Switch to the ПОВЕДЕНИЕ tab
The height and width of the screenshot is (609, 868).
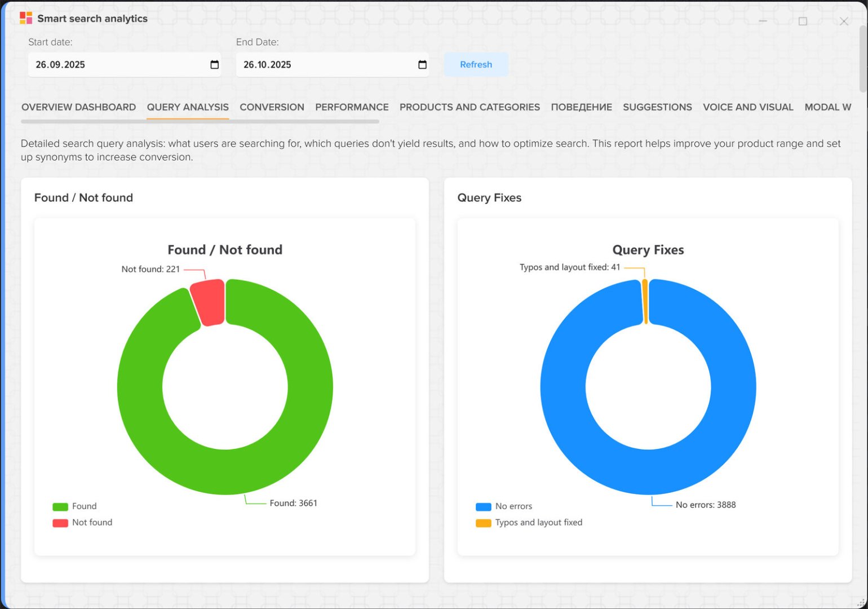click(581, 107)
